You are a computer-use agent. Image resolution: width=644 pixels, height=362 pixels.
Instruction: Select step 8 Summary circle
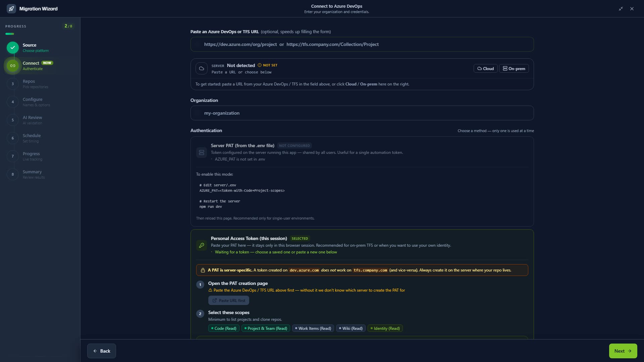(x=13, y=174)
